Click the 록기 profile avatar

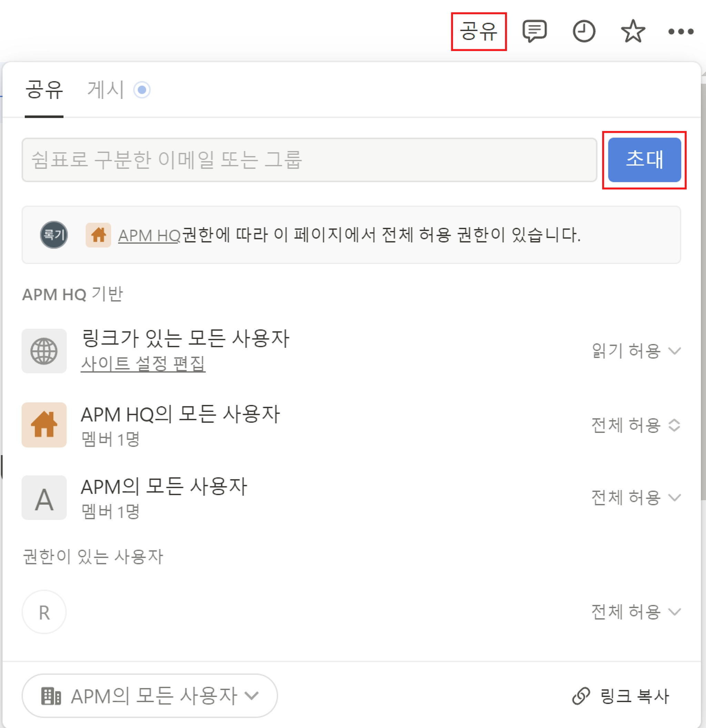54,235
